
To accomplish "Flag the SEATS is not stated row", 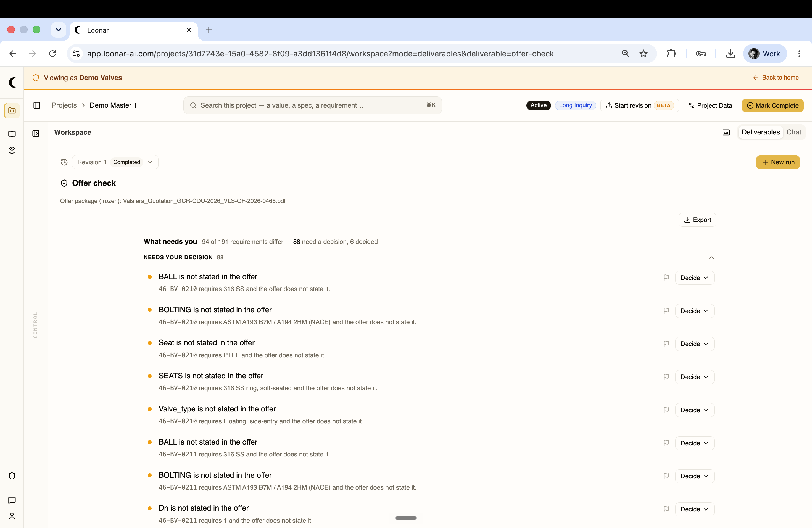I will point(666,377).
